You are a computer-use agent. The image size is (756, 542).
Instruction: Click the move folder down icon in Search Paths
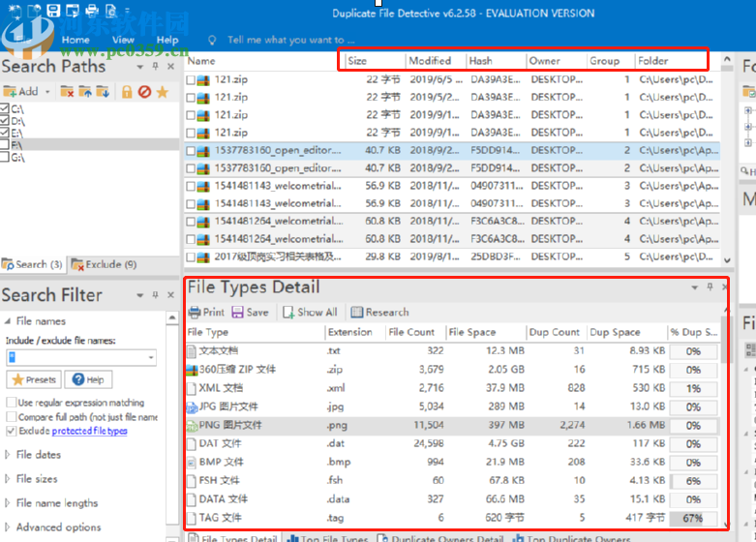coord(103,91)
